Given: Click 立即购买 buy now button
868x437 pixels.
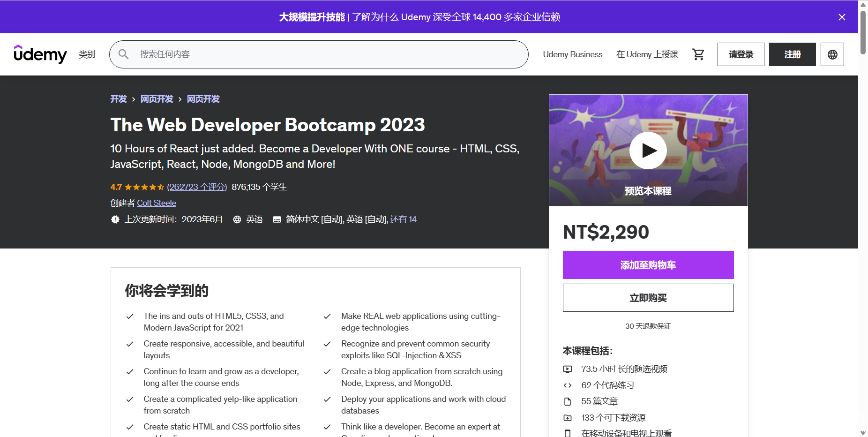Looking at the screenshot, I should pos(648,298).
